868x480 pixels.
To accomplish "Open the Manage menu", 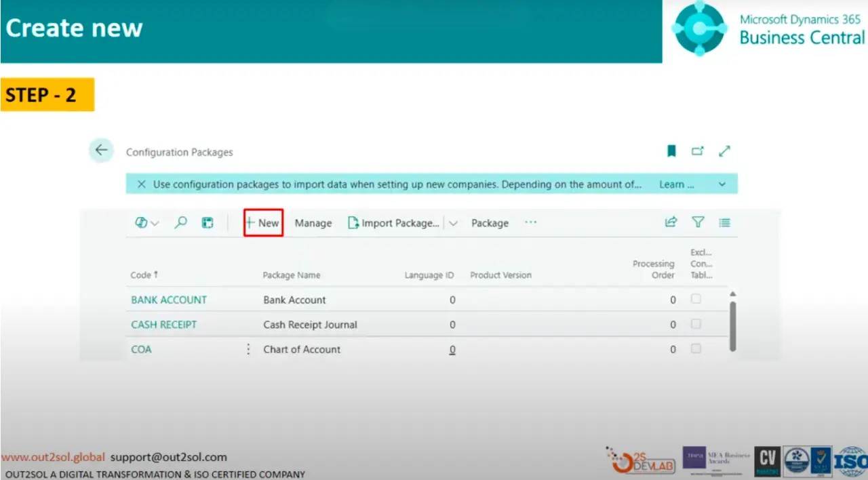I will point(313,223).
